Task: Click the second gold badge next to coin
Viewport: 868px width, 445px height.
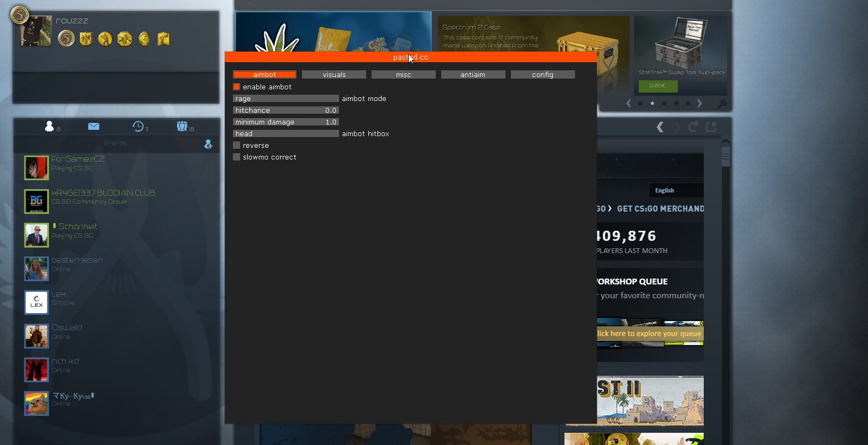Action: click(x=86, y=38)
